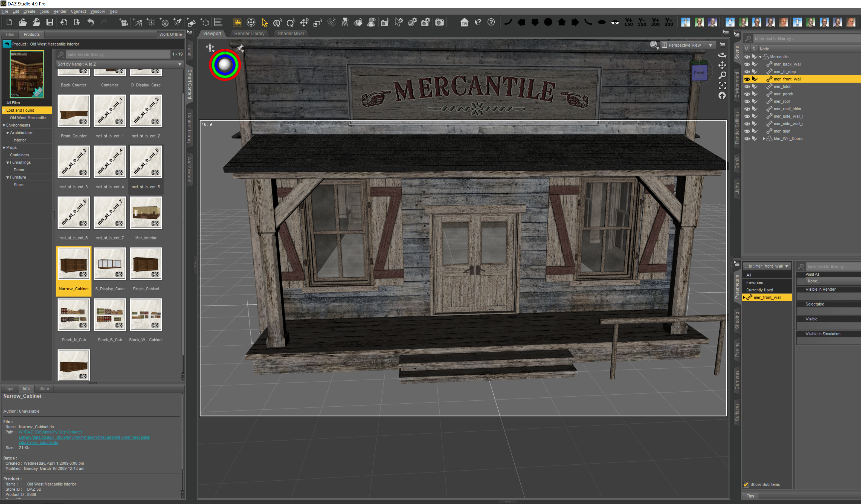Open the Sort by Name dropdown

coord(119,64)
